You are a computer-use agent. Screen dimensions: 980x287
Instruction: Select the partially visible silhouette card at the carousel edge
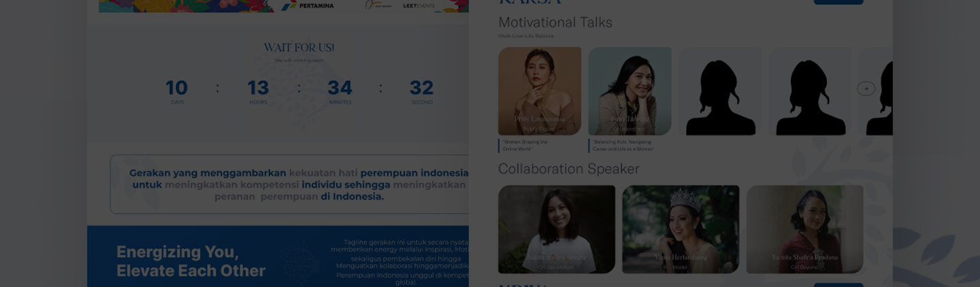879,91
